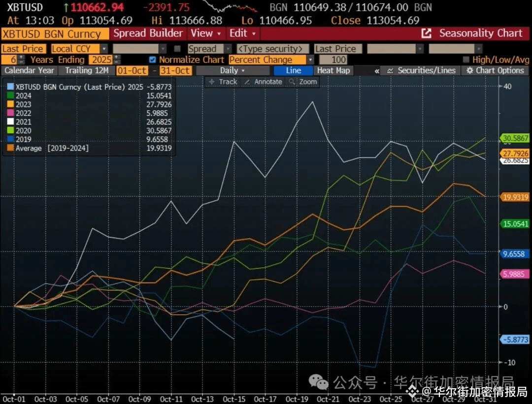Open the View menu
The height and width of the screenshot is (404, 532).
click(205, 33)
